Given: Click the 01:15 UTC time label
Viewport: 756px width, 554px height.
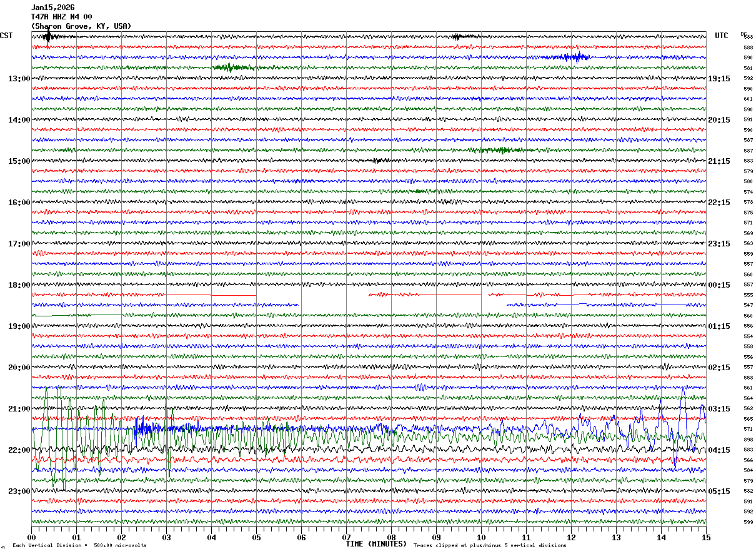Looking at the screenshot, I should 719,326.
